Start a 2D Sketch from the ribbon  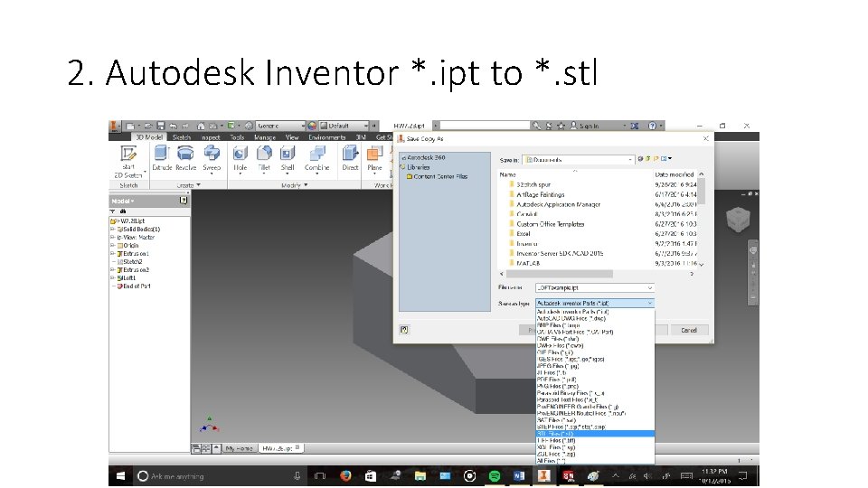128,161
